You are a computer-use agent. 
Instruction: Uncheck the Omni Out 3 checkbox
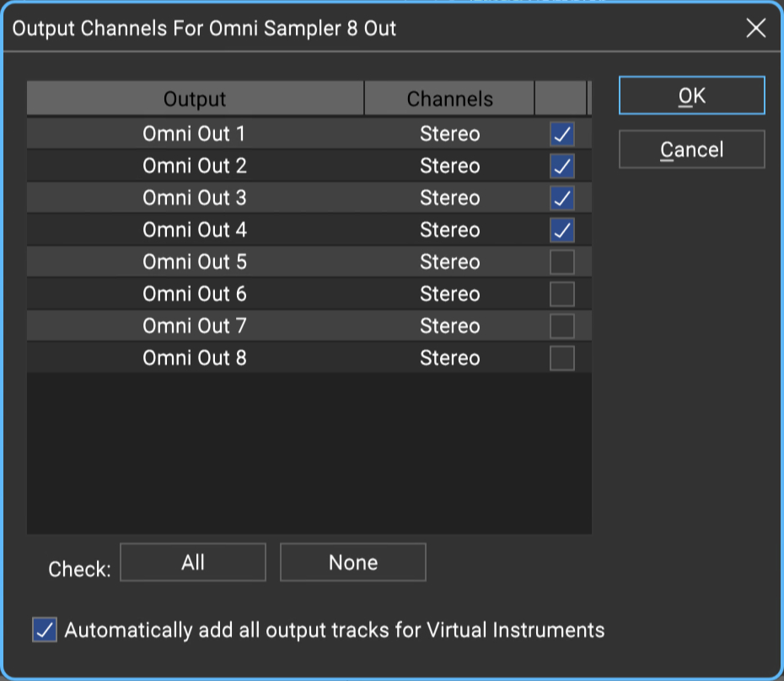point(562,198)
